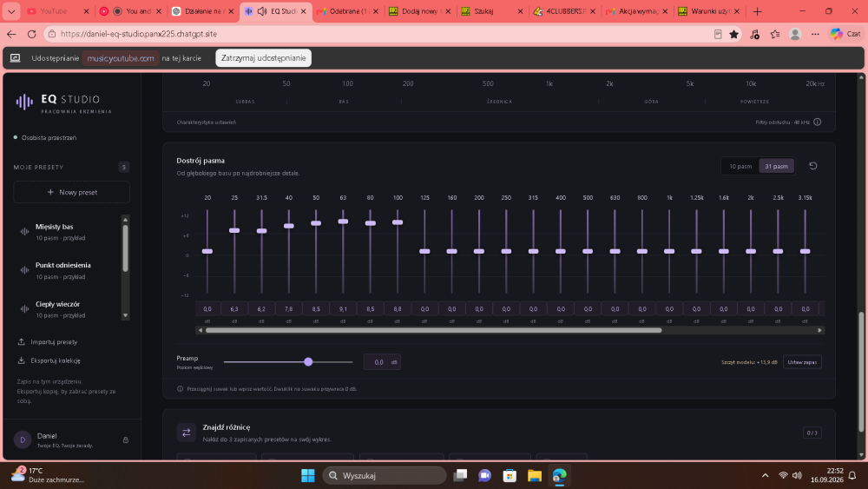Image resolution: width=868 pixels, height=489 pixels.
Task: Click the favorite star in the address bar
Action: pyautogui.click(x=734, y=35)
